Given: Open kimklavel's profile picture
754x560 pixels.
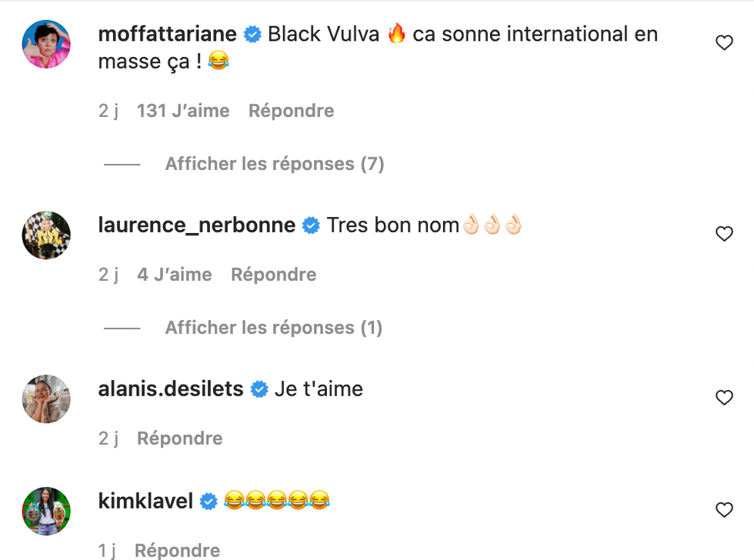Looking at the screenshot, I should (46, 512).
